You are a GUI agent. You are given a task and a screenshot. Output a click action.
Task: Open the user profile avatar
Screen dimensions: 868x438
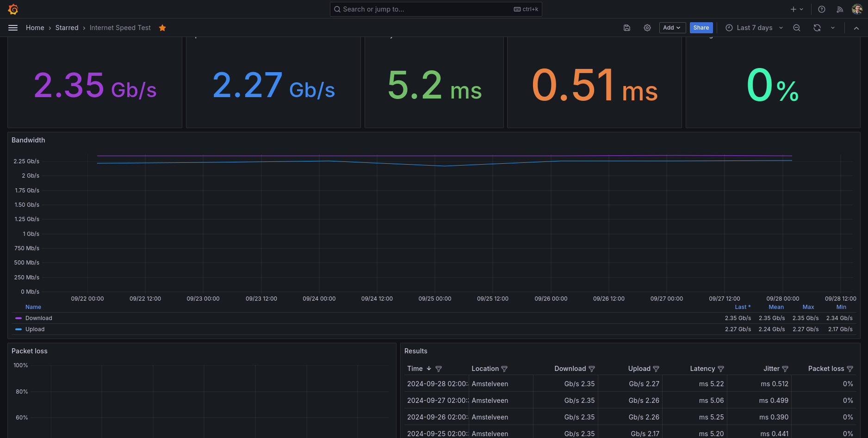pos(856,9)
